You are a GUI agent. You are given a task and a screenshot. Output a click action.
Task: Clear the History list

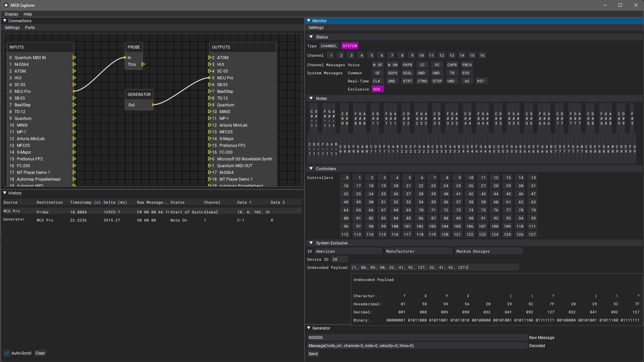(40, 353)
